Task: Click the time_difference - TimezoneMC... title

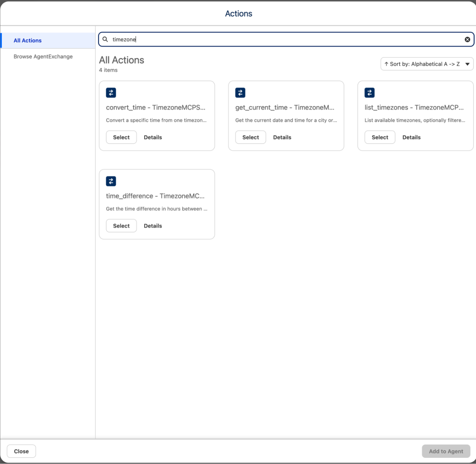Action: (x=155, y=196)
